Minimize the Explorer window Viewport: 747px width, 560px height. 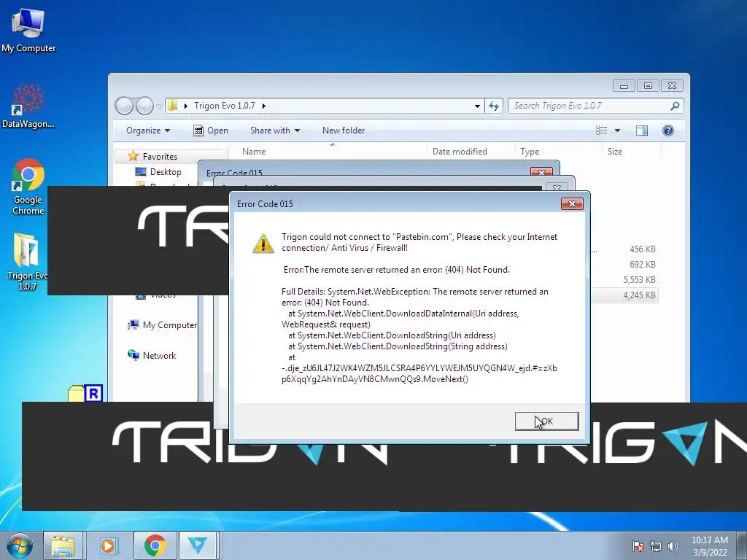point(624,86)
